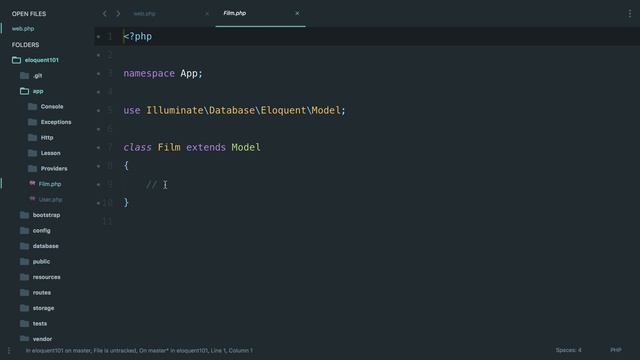Click the OPEN FILES heading
The image size is (640, 360).
[29, 13]
